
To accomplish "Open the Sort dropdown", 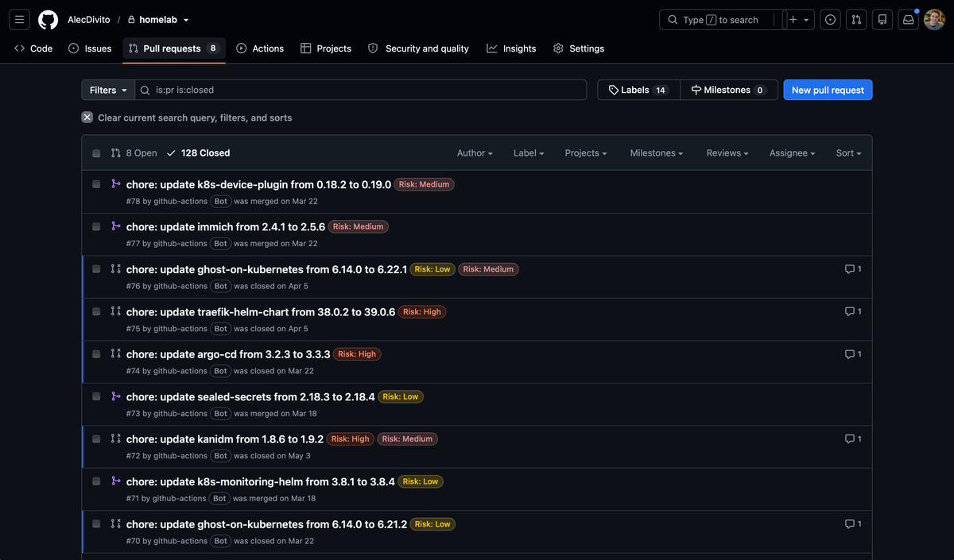I will (x=848, y=153).
